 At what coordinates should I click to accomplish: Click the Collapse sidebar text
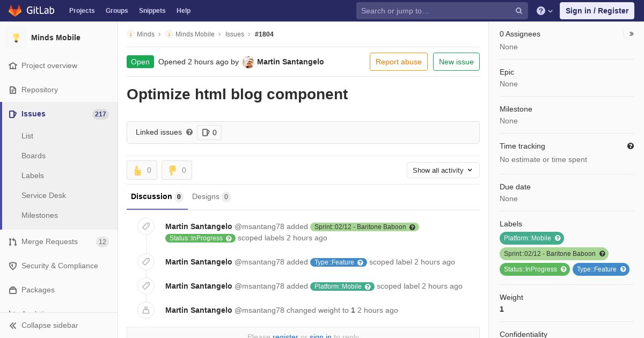[50, 325]
